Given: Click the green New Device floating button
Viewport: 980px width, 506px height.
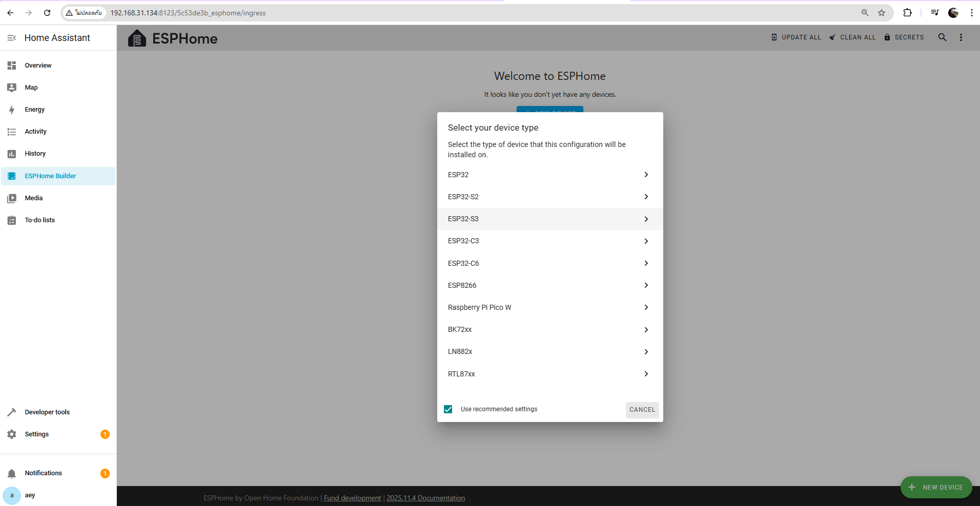Looking at the screenshot, I should 936,488.
